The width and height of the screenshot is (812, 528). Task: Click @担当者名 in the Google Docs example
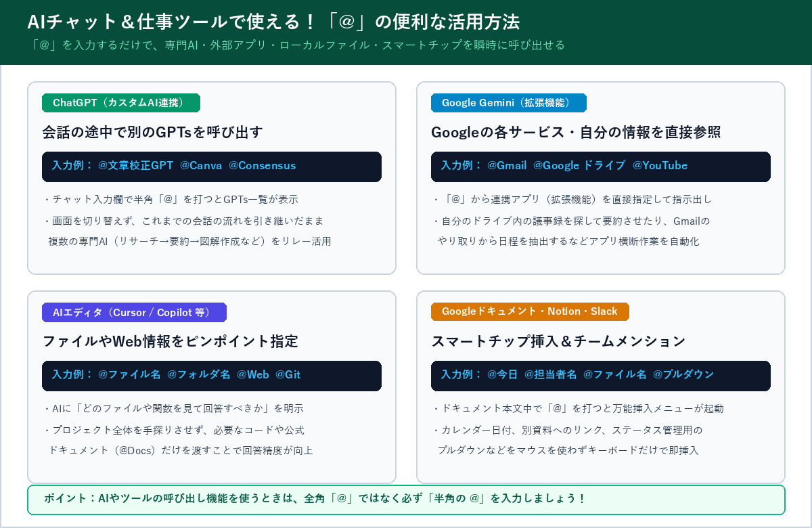click(550, 375)
